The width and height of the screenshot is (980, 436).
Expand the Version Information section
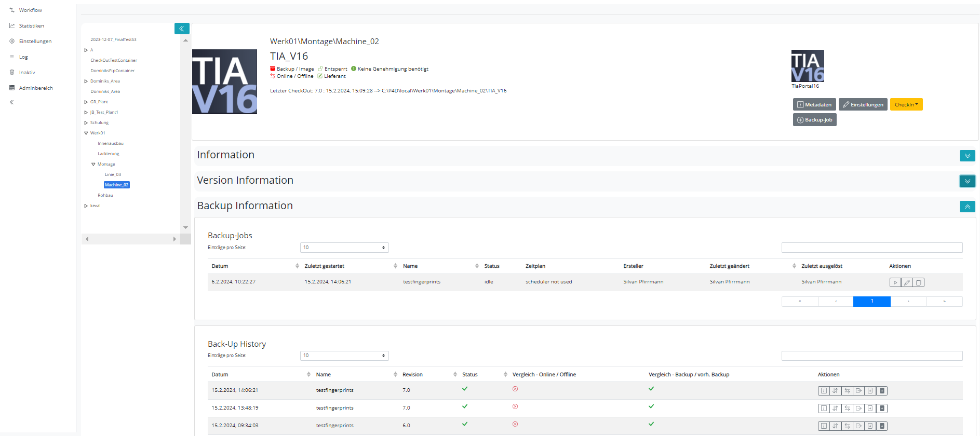[967, 181]
